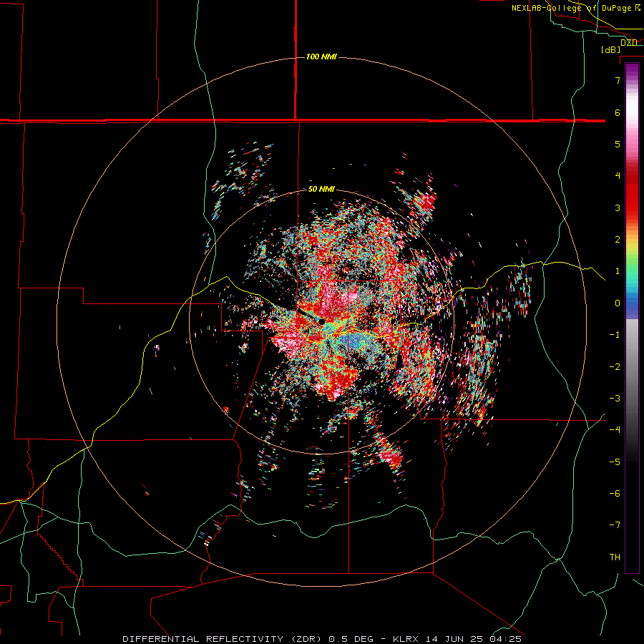Click the color scale value 0

tap(618, 303)
